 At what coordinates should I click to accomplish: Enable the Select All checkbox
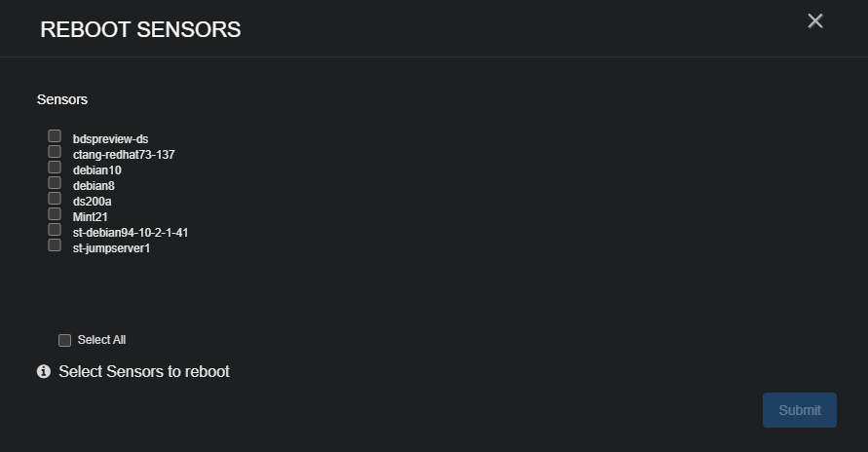click(64, 340)
